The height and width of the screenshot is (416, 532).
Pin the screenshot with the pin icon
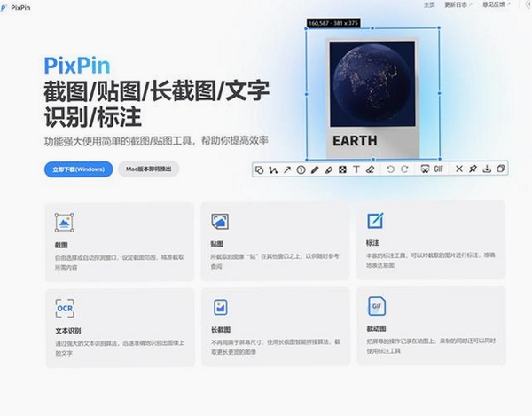click(473, 169)
